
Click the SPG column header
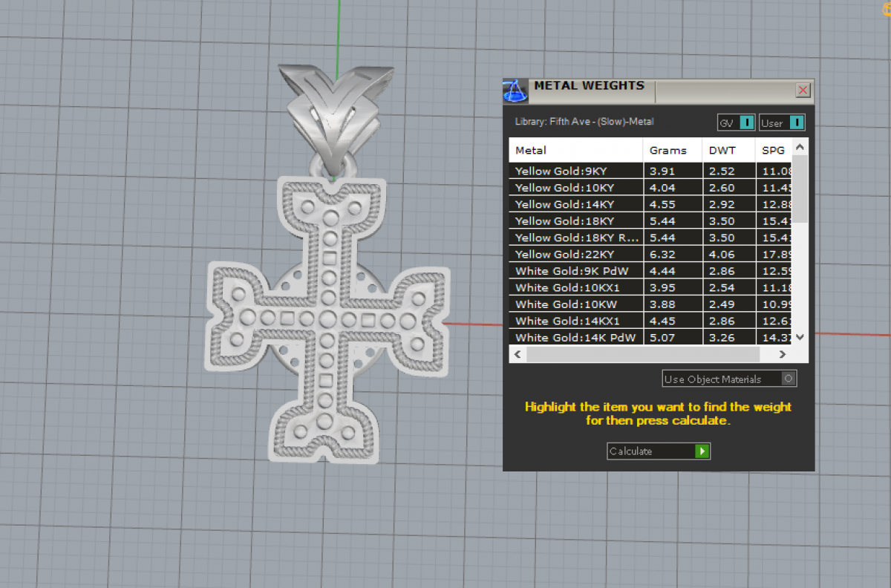coord(773,150)
